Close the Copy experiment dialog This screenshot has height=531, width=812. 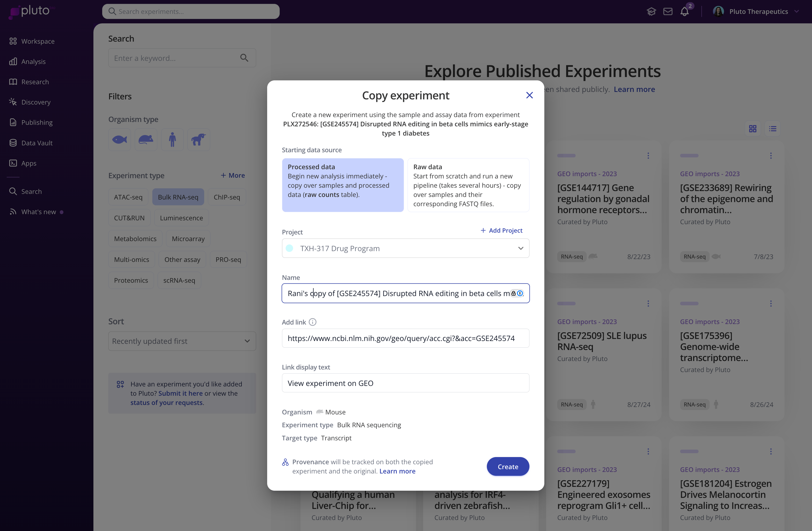pos(529,95)
